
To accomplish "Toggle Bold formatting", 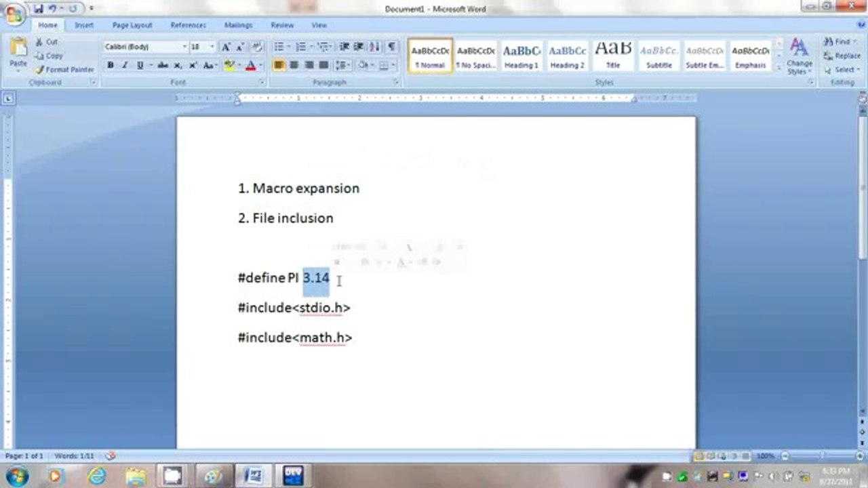I will (110, 66).
